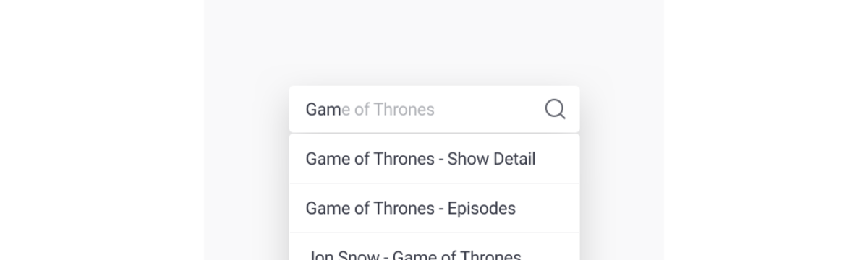Click the white page margin on the left
868x260 pixels.
pyautogui.click(x=101, y=130)
